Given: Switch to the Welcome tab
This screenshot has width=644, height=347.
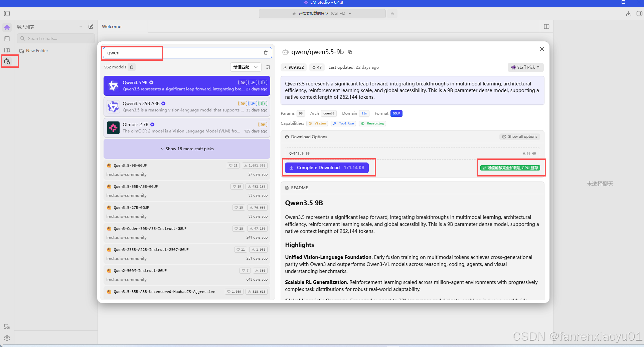Looking at the screenshot, I should point(112,26).
